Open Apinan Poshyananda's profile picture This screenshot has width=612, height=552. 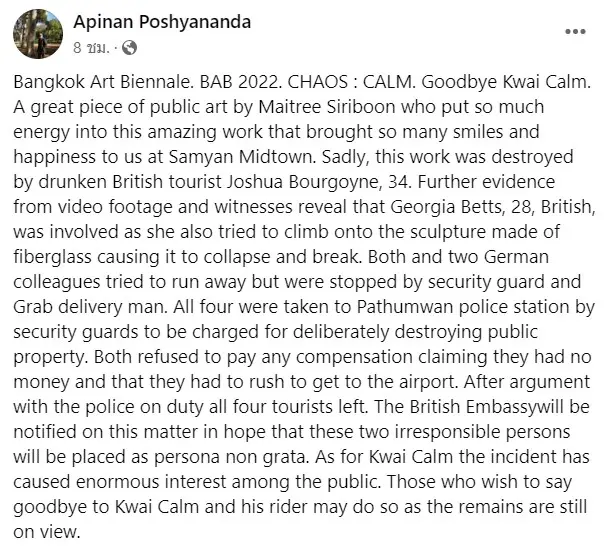(x=38, y=34)
